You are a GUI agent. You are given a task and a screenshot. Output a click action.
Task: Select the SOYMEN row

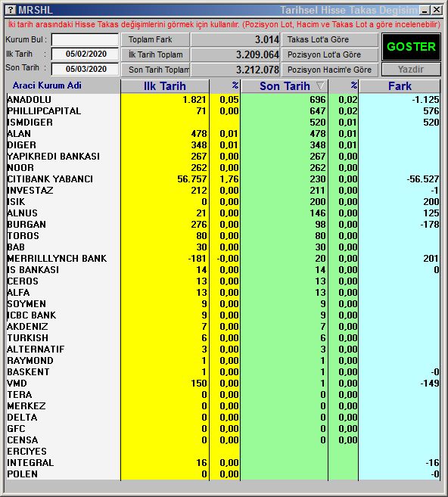click(x=223, y=304)
